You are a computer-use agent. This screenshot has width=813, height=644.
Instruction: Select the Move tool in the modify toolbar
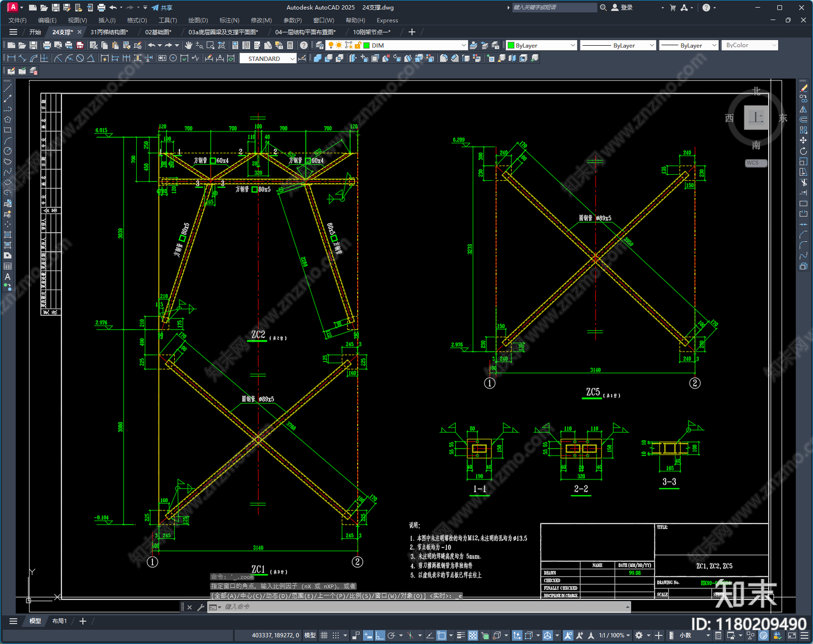coord(803,140)
